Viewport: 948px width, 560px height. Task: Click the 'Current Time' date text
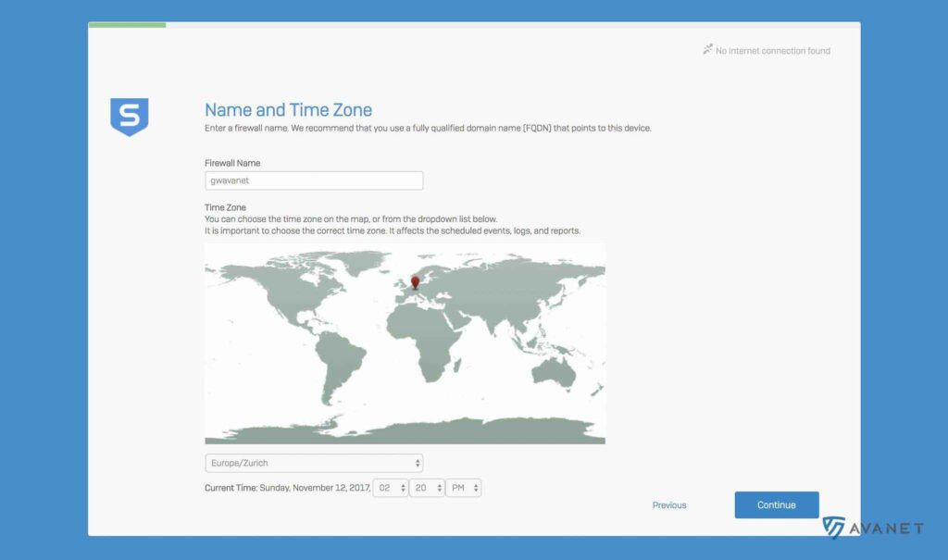click(288, 488)
